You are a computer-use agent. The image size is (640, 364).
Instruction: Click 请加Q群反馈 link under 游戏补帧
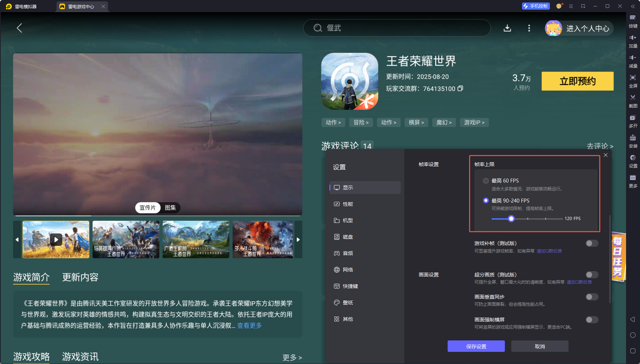[x=549, y=251]
